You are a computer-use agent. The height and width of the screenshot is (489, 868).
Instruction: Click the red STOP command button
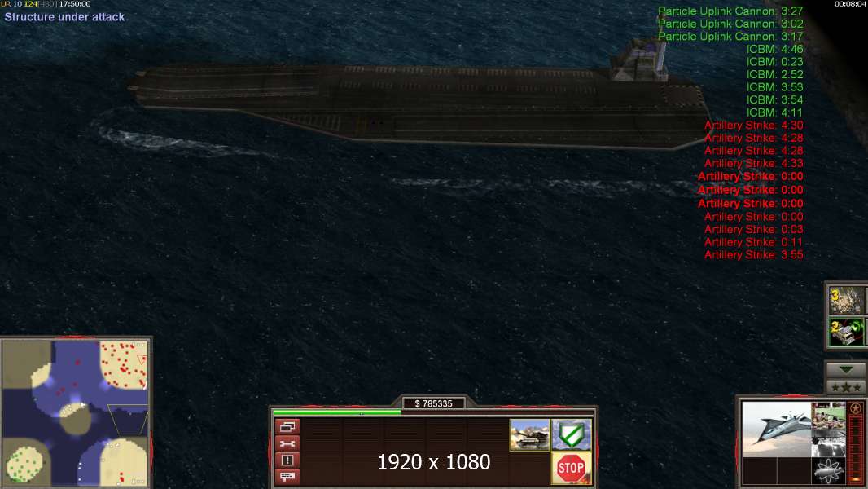[571, 468]
